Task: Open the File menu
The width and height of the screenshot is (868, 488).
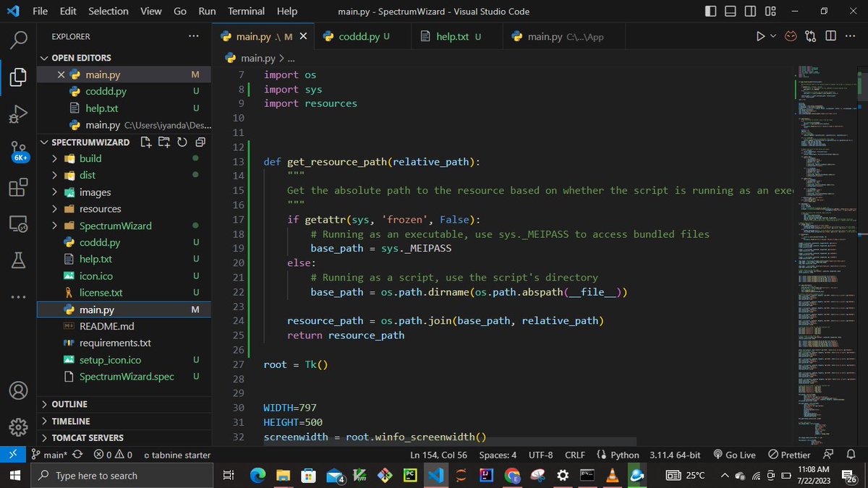Action: tap(41, 12)
